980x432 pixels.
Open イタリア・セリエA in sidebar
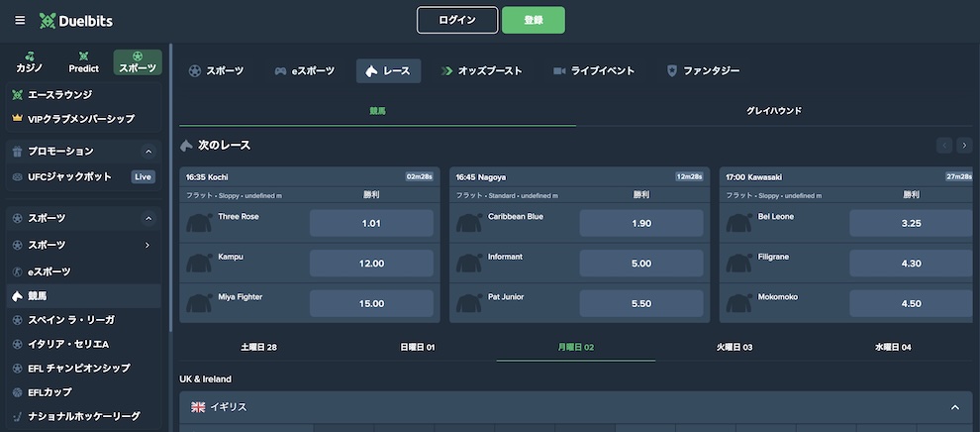tap(84, 344)
